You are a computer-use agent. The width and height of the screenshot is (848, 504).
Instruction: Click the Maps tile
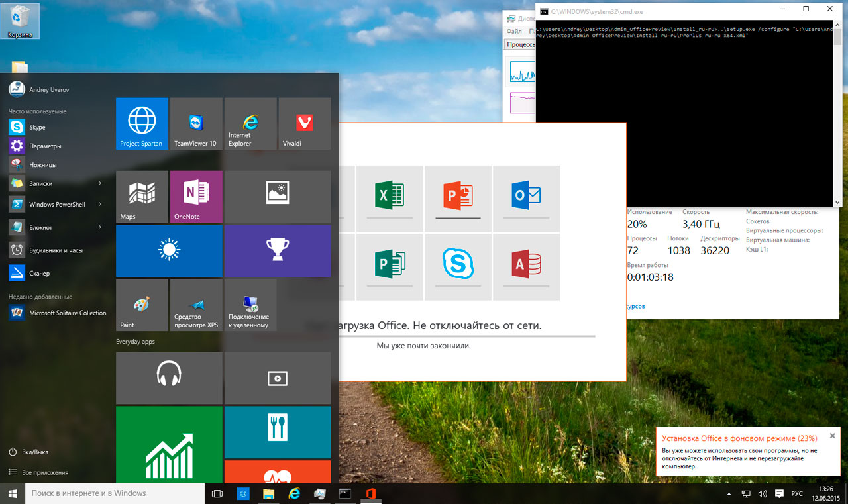142,197
